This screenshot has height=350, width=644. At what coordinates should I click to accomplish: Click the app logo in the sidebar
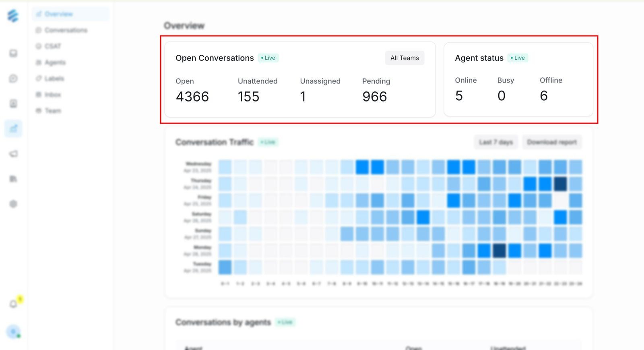click(x=13, y=16)
